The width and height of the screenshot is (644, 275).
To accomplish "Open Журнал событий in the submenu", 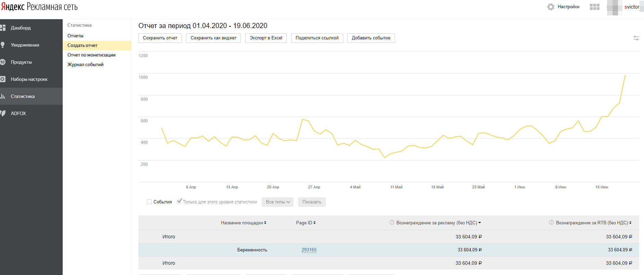I will tap(85, 64).
